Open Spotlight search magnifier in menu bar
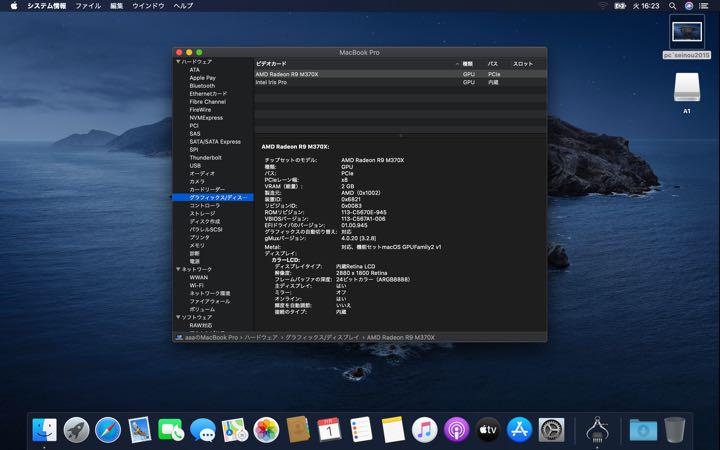This screenshot has width=720, height=450. 672,6
